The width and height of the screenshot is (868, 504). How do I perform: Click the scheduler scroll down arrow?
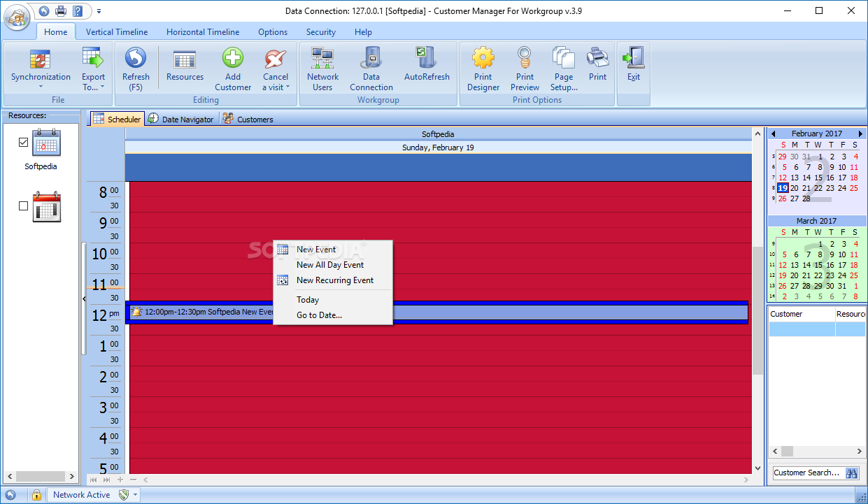[x=757, y=468]
